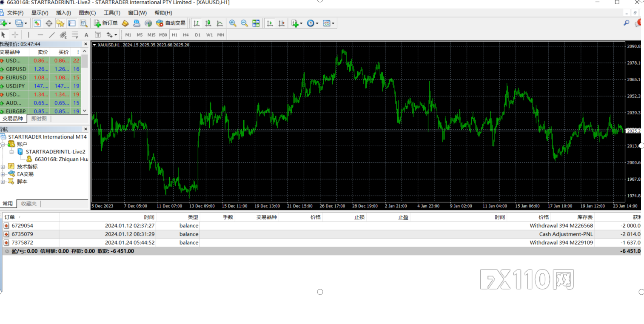Switch chart to bar chart icon
This screenshot has height=324, width=644.
(196, 23)
